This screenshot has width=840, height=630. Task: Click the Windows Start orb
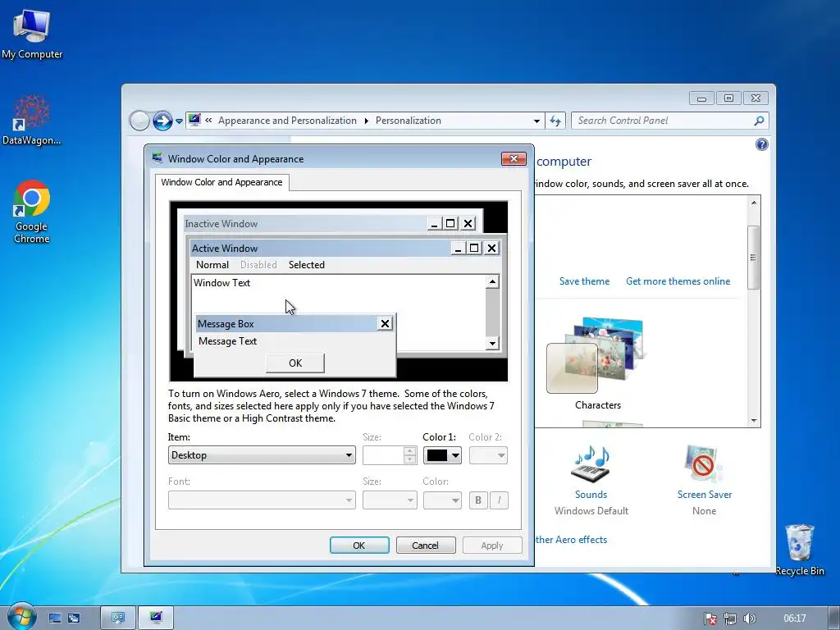coord(21,617)
